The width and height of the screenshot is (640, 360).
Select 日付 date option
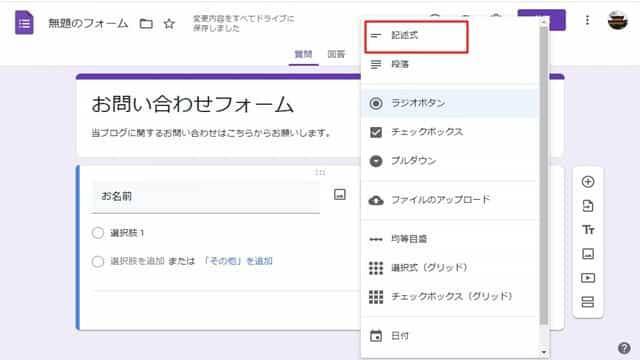449,336
